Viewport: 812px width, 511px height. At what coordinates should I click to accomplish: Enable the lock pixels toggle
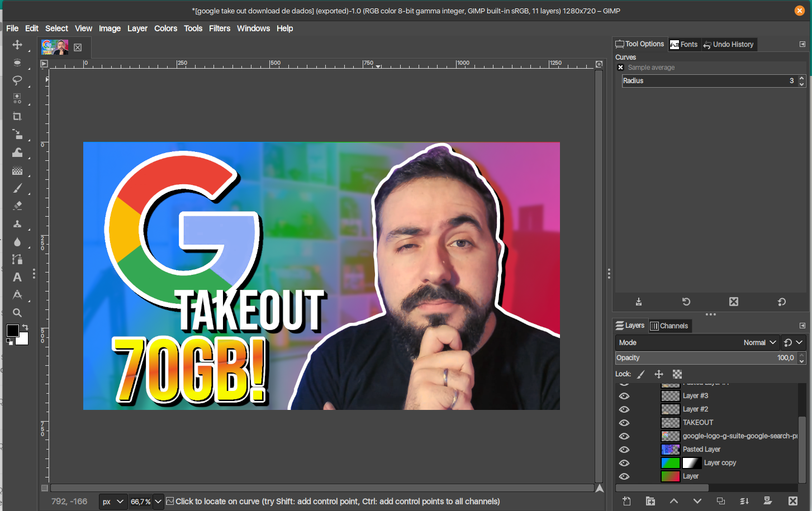641,374
